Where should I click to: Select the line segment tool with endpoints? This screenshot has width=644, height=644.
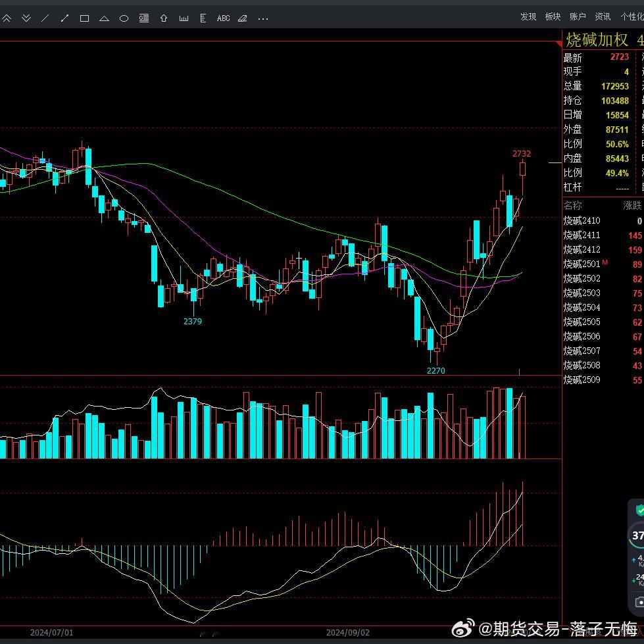pyautogui.click(x=64, y=18)
